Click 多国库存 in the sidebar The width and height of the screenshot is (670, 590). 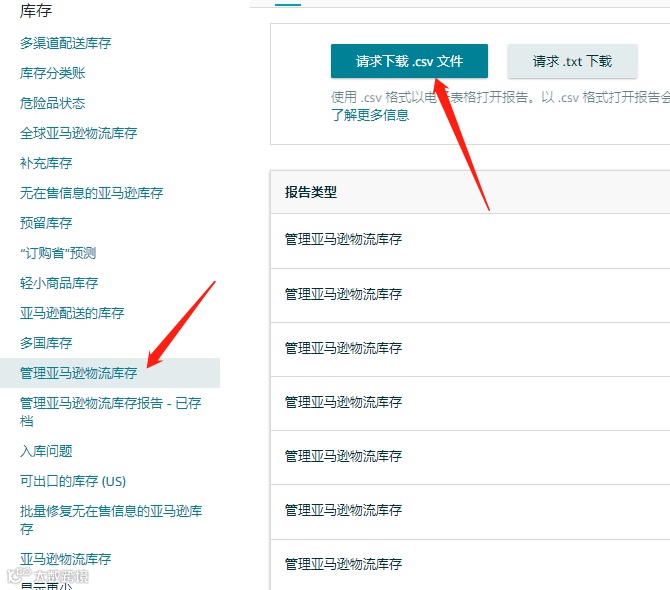click(x=46, y=343)
